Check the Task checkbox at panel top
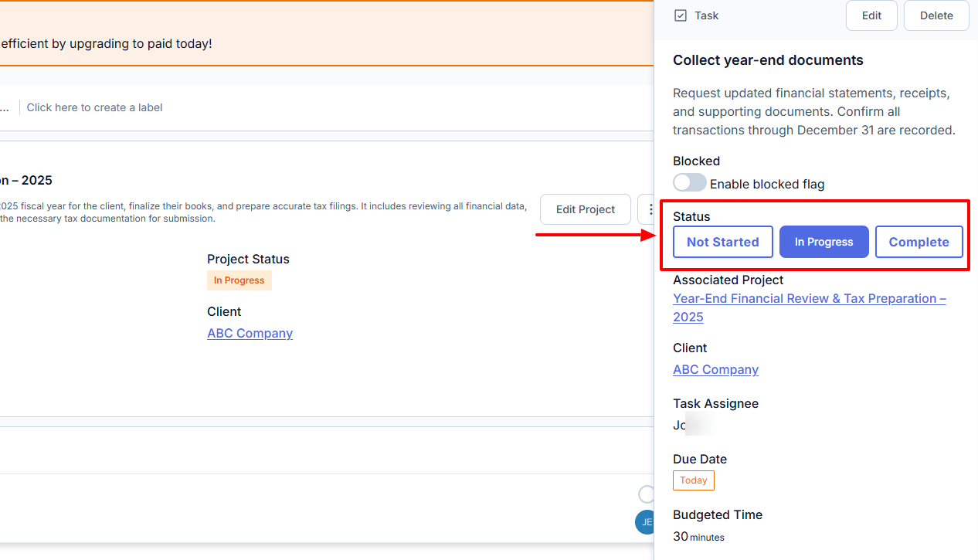 pos(681,15)
